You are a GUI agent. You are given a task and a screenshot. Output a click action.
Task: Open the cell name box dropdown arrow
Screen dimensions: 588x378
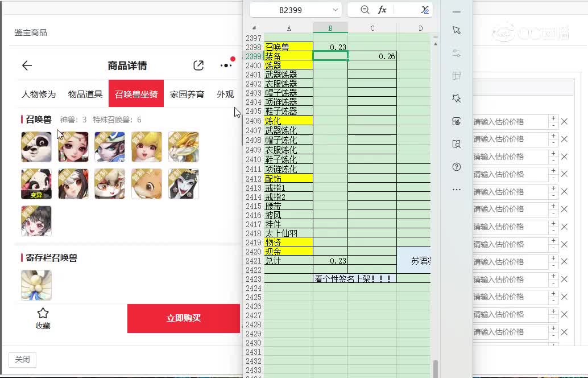pyautogui.click(x=336, y=10)
